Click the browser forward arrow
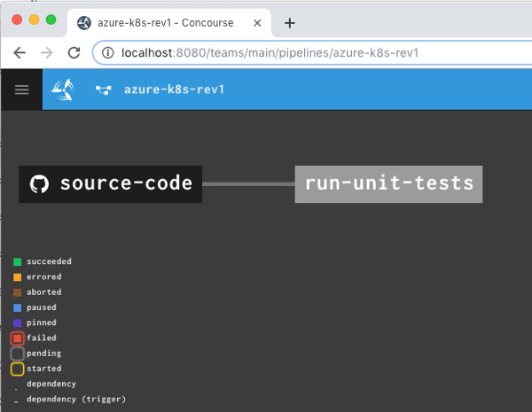532x412 pixels. 46,53
